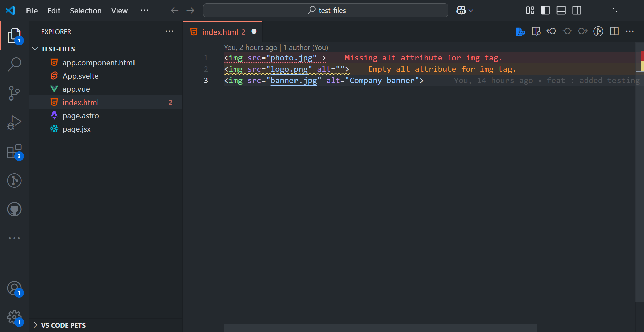The image size is (644, 332).
Task: Click the test-files command center search box
Action: pos(325,10)
